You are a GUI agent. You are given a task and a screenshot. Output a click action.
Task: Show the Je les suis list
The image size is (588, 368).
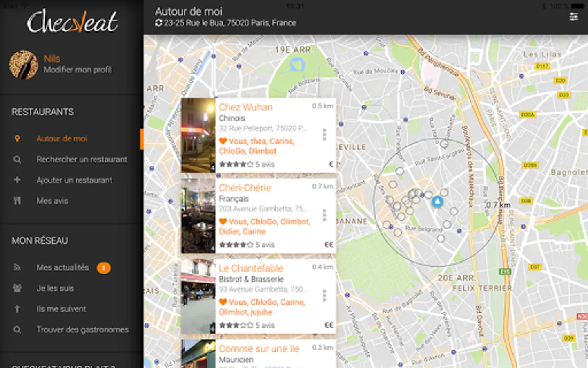pyautogui.click(x=55, y=288)
